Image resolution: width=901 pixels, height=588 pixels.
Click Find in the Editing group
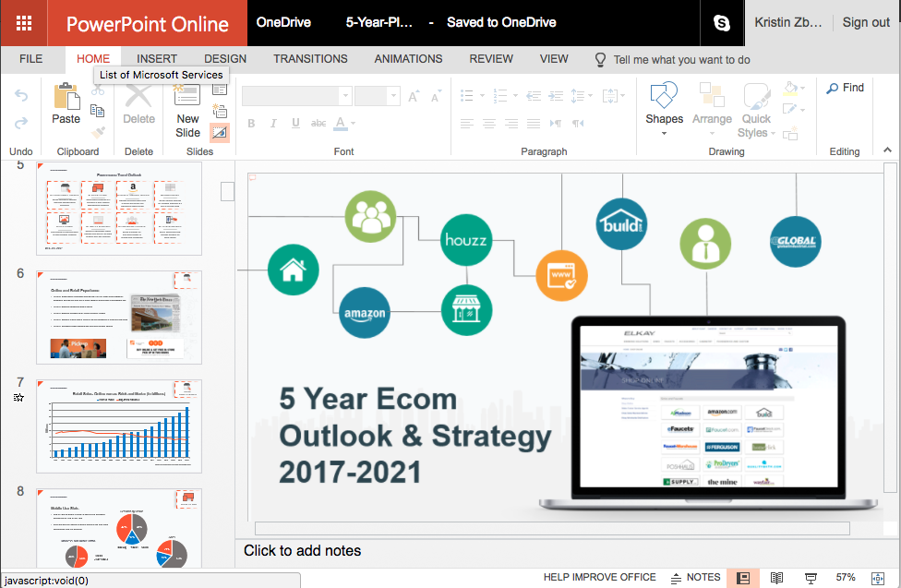point(846,88)
